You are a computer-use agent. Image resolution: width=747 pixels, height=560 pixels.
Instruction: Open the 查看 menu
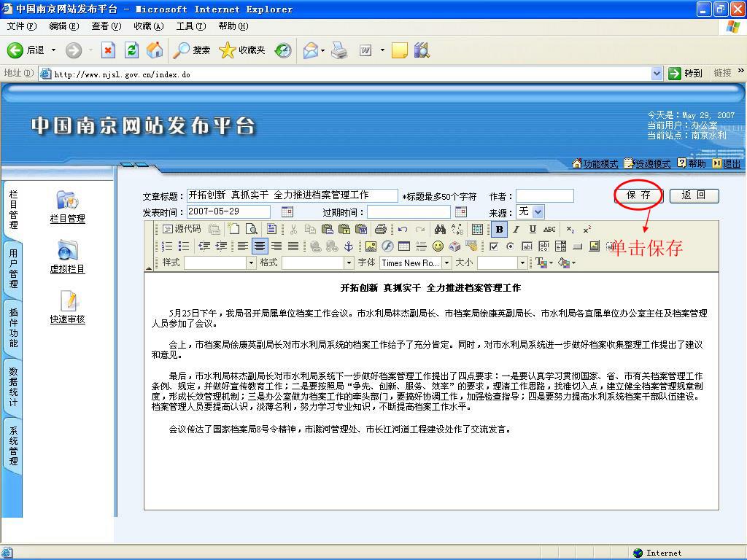pos(107,26)
